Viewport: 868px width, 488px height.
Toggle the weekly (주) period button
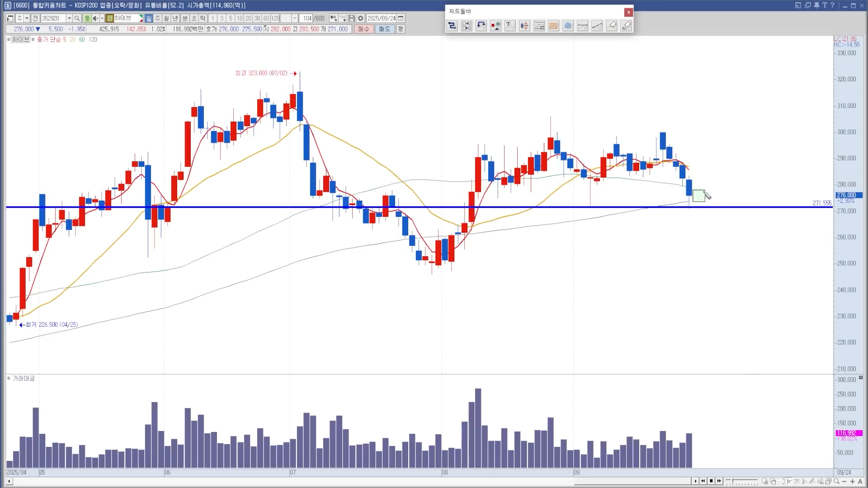click(157, 19)
